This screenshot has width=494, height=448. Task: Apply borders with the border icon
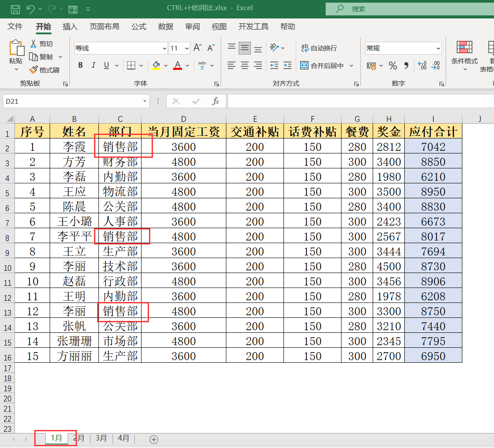point(131,65)
